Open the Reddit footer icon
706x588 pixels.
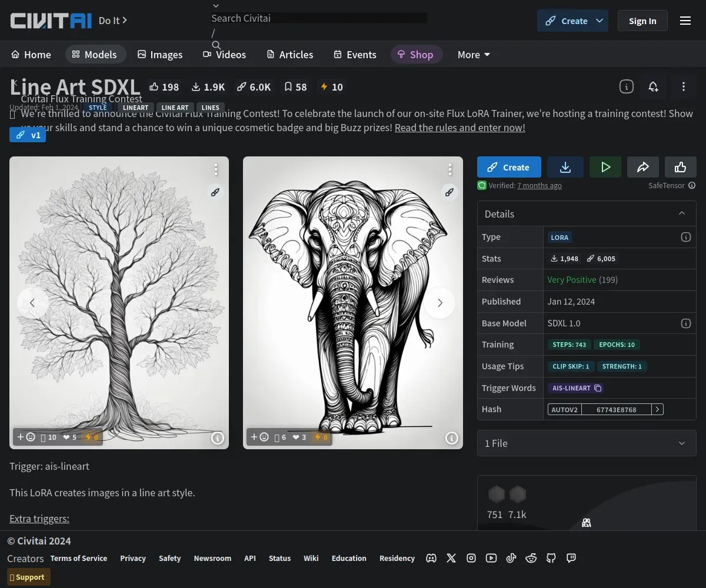(531, 558)
